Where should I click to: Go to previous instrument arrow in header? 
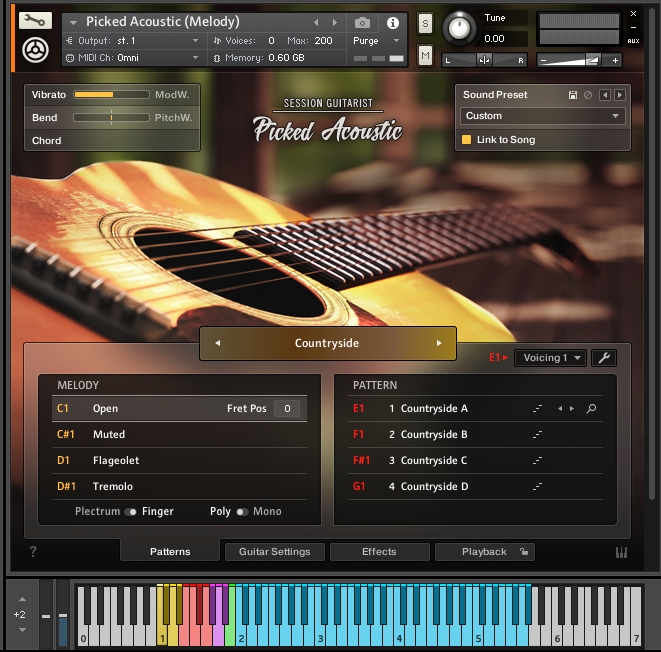[x=316, y=23]
